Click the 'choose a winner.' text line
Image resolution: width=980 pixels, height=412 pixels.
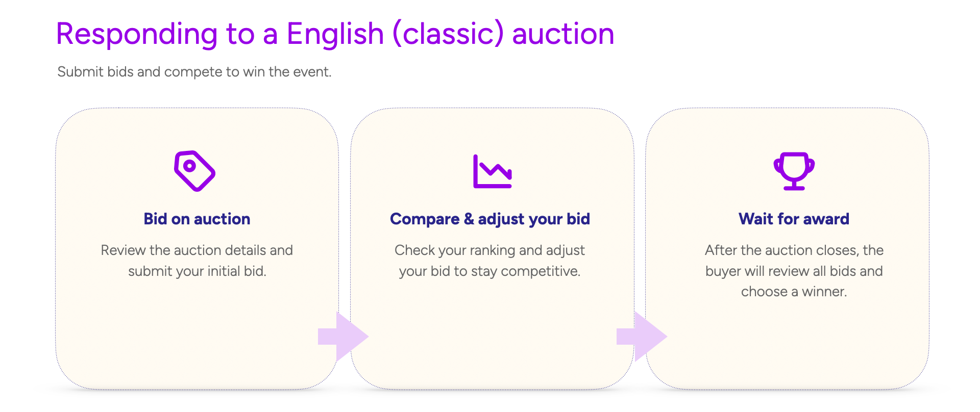click(794, 292)
